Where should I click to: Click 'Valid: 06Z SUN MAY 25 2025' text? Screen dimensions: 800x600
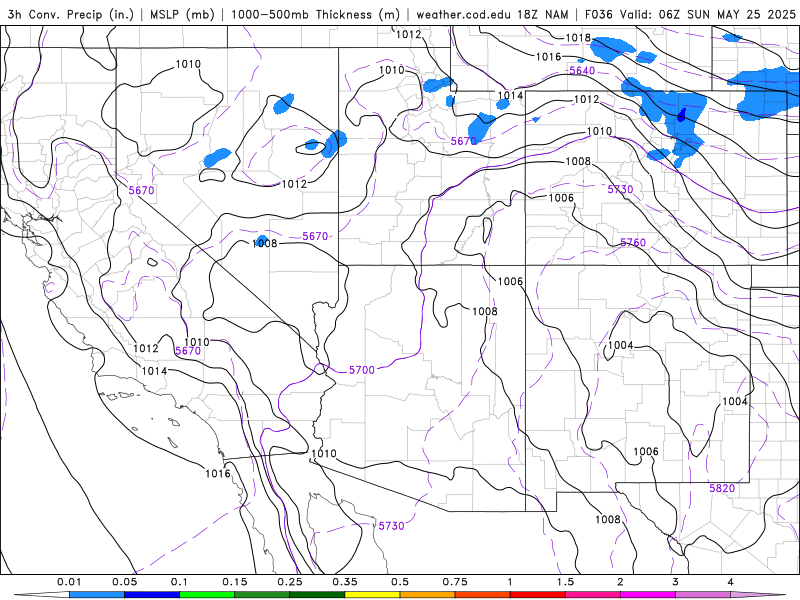(x=708, y=14)
